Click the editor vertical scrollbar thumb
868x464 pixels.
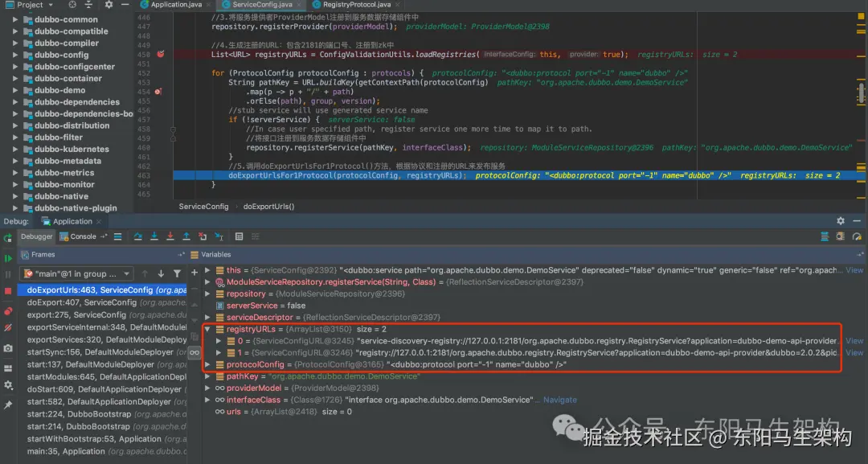pyautogui.click(x=862, y=92)
